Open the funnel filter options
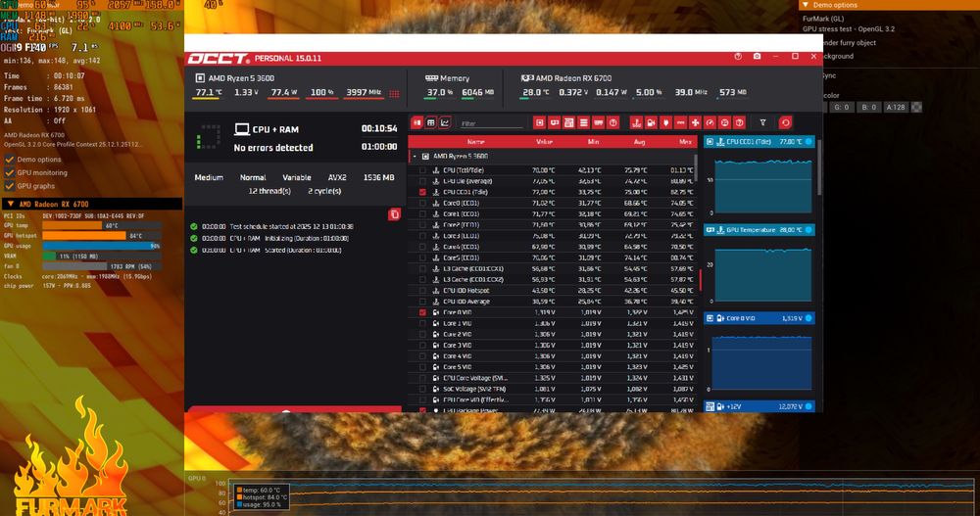The image size is (980, 516). (x=762, y=123)
